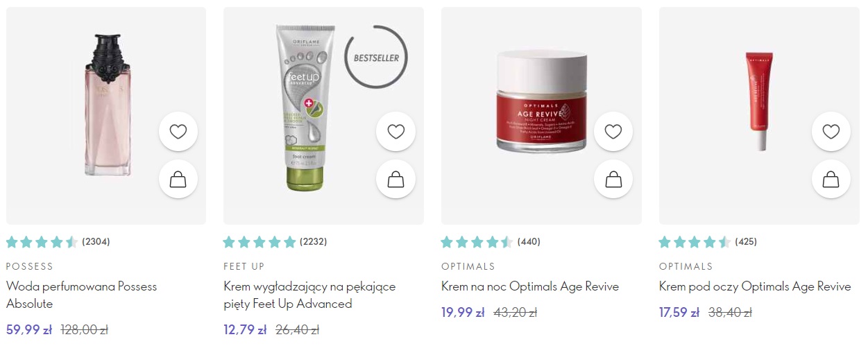
Task: View the red eye cream tube photo
Action: point(759,101)
